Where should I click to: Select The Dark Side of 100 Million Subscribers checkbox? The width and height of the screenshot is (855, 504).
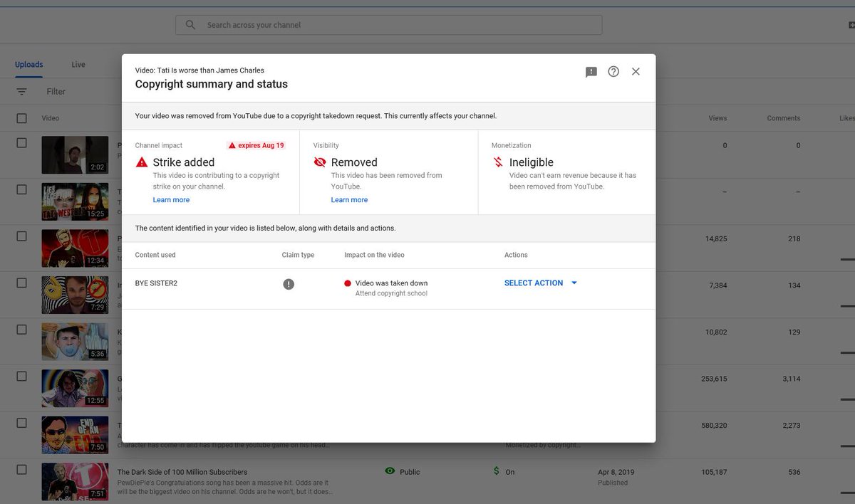coord(22,470)
